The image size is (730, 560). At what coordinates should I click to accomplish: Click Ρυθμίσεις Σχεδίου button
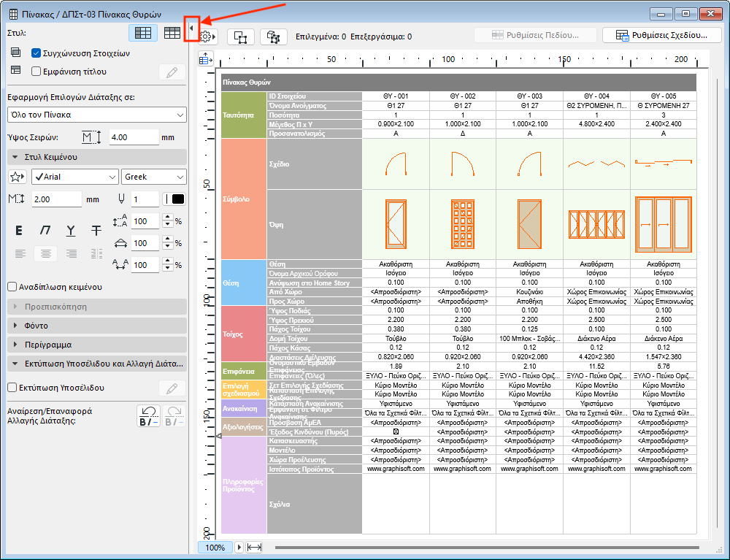(661, 35)
